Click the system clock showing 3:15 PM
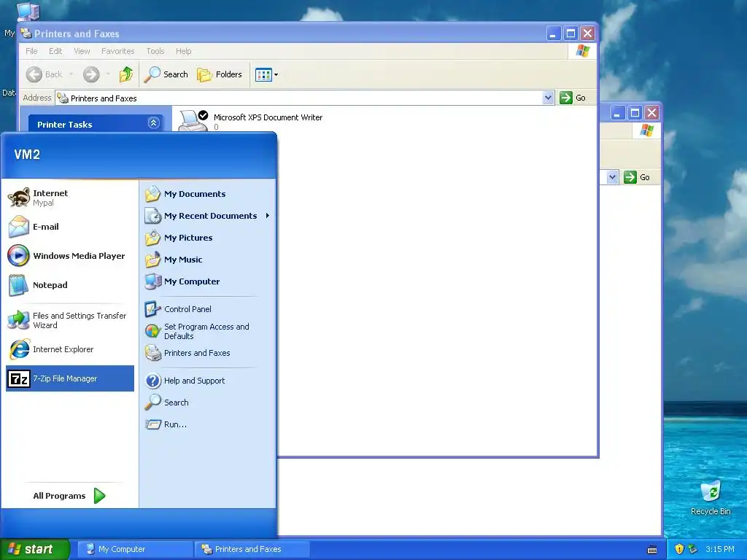The height and width of the screenshot is (560, 747). (x=720, y=549)
